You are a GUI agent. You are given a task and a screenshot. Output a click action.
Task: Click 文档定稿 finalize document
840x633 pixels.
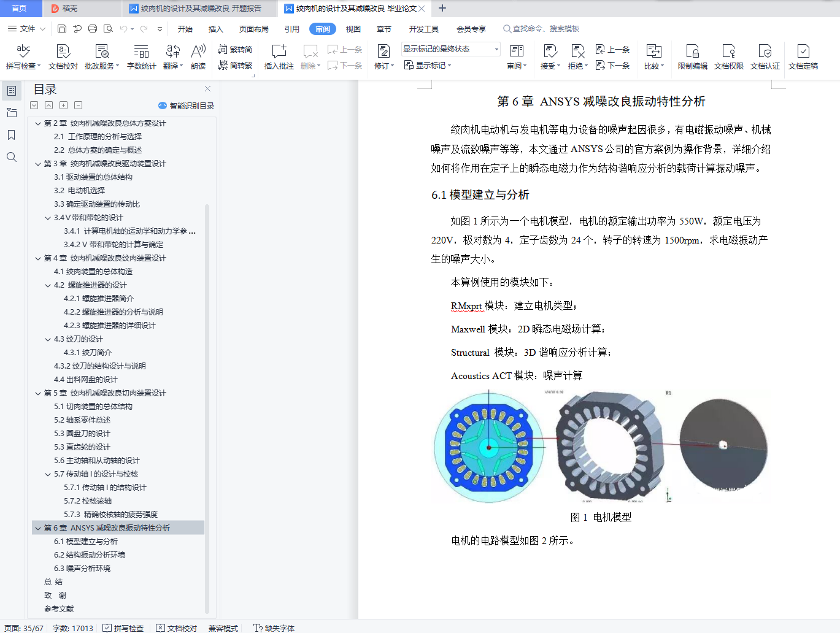click(803, 56)
